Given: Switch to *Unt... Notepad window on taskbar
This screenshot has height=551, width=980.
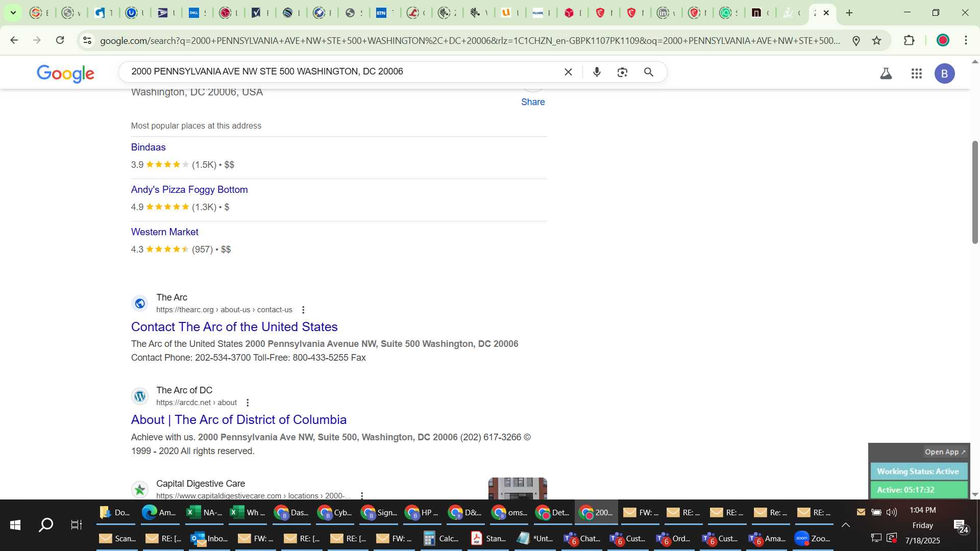Looking at the screenshot, I should [535, 539].
